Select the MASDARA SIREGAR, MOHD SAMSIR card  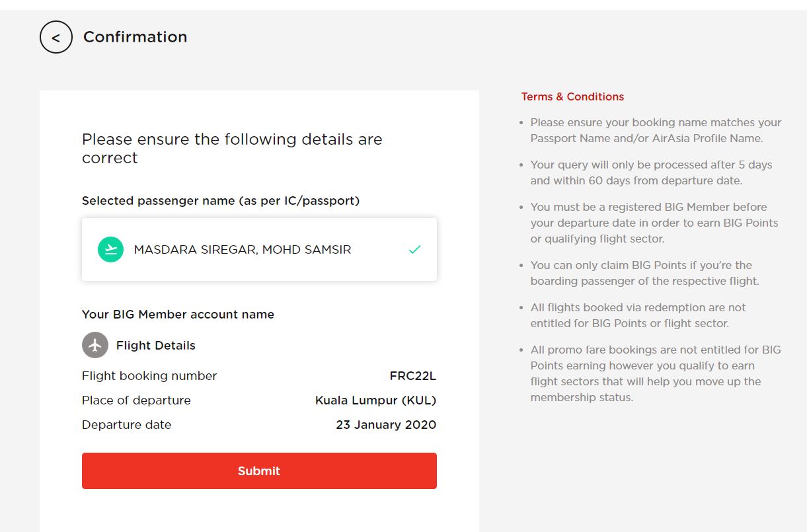(259, 249)
